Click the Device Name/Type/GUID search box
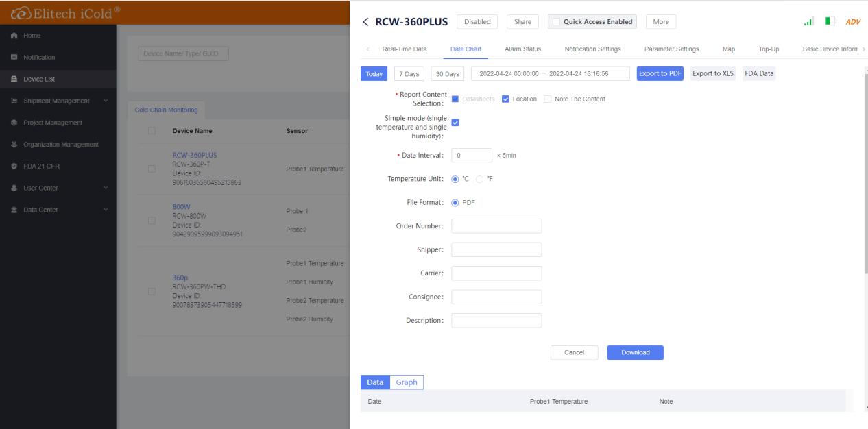The image size is (868, 429). point(182,54)
